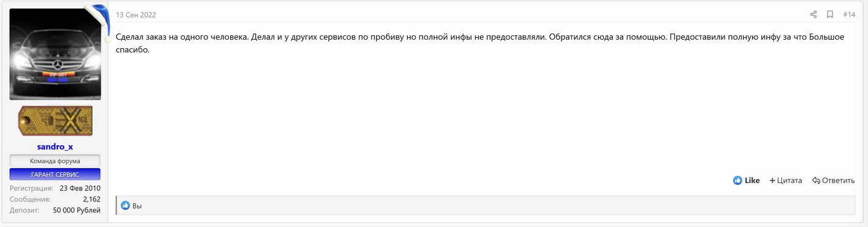Quote this post with the Цитата label
The width and height of the screenshot is (868, 227).
[x=790, y=181]
